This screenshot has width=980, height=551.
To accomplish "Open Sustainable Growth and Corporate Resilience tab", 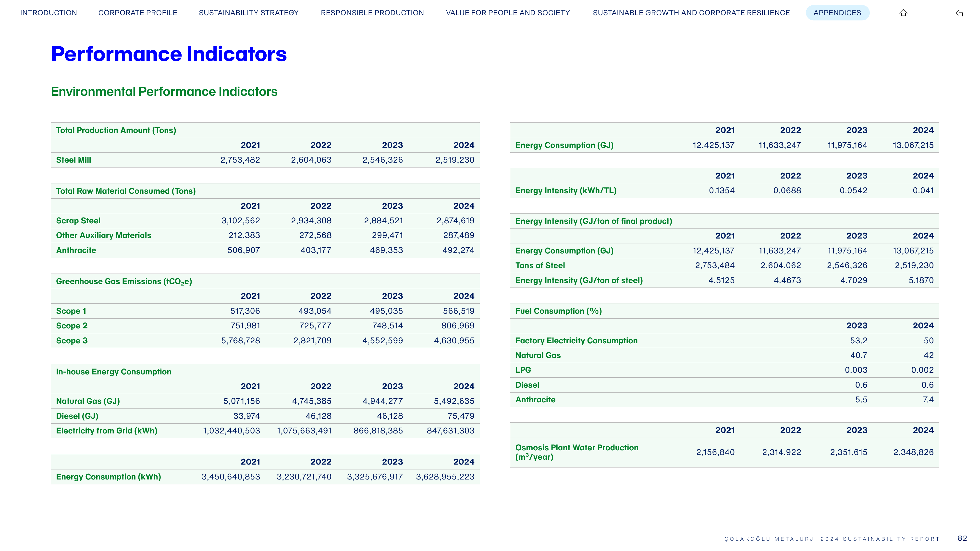I will 691,13.
